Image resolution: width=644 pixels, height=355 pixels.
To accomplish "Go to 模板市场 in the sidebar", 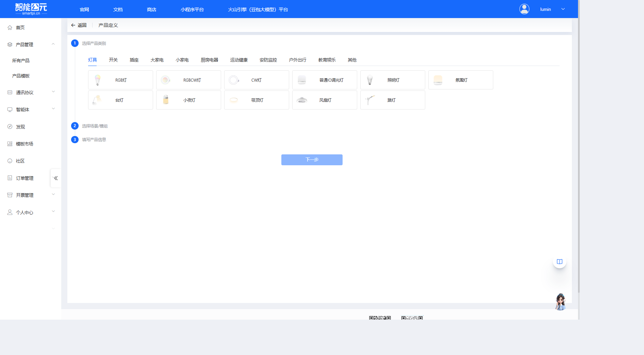I will pos(24,144).
